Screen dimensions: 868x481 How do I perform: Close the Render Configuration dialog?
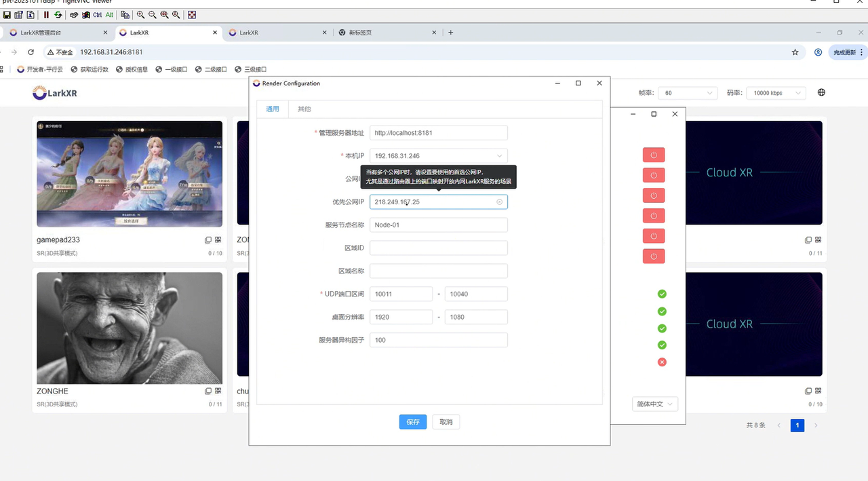point(599,83)
